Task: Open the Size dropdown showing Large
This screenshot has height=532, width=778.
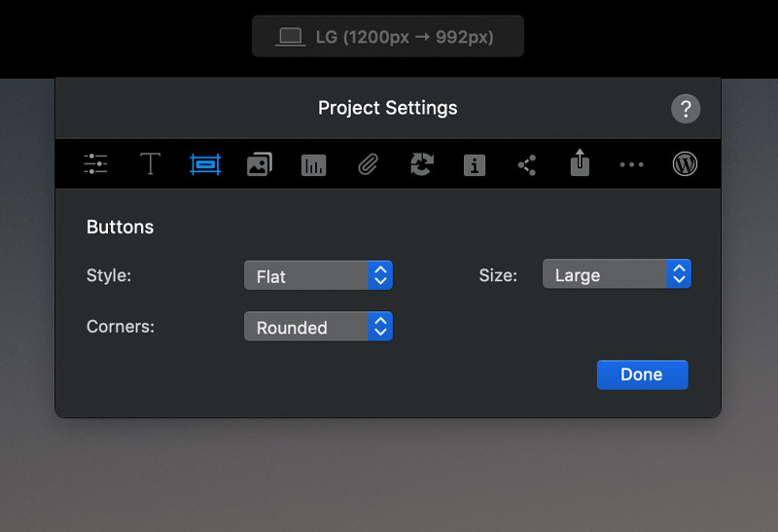Action: (617, 273)
